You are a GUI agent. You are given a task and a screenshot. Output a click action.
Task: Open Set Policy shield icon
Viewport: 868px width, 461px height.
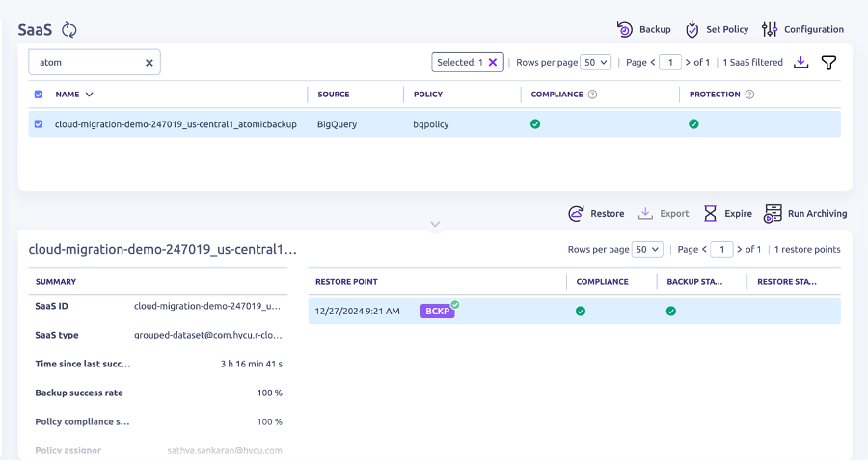click(x=692, y=29)
